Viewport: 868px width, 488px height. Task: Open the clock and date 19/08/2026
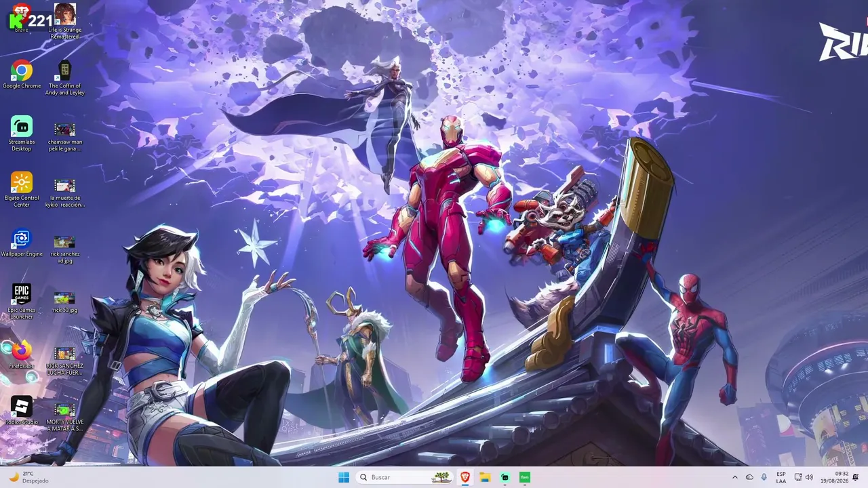(x=834, y=477)
